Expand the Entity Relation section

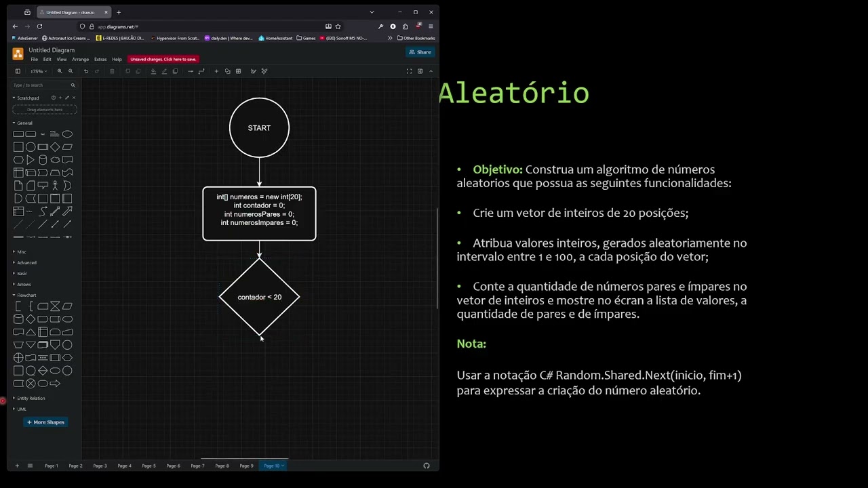(x=29, y=399)
